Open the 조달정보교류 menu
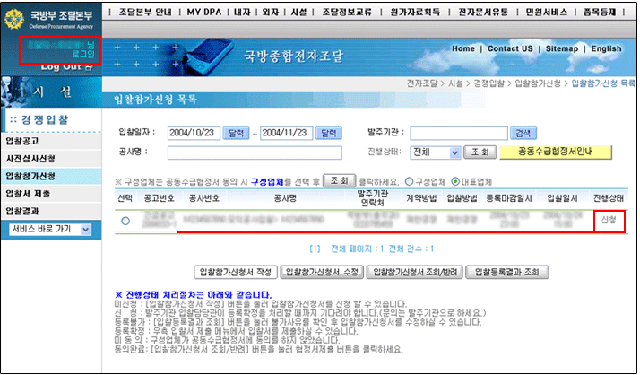Screen dimensions: 640x375 tap(347, 12)
